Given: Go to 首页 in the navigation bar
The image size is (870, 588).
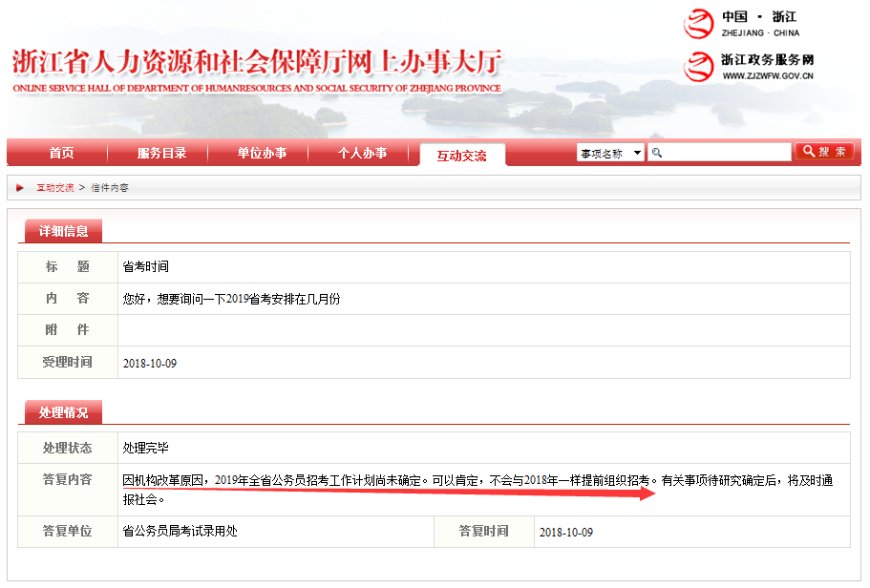Looking at the screenshot, I should pyautogui.click(x=61, y=153).
